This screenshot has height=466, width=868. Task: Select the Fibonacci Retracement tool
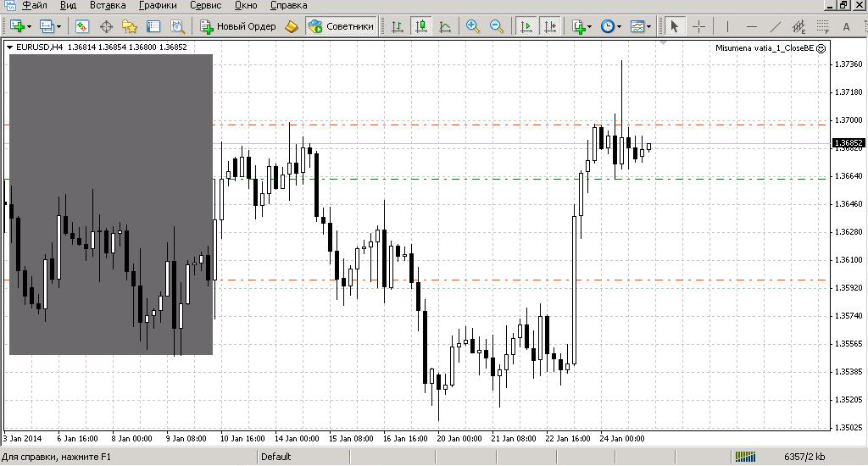[x=822, y=26]
